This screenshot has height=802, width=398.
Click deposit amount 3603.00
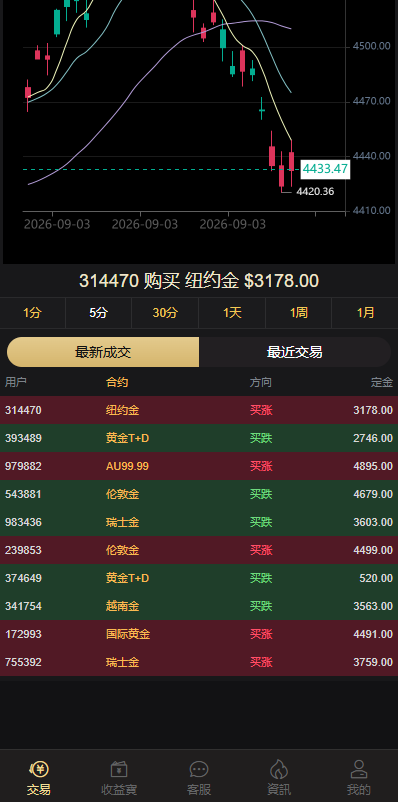click(x=373, y=522)
